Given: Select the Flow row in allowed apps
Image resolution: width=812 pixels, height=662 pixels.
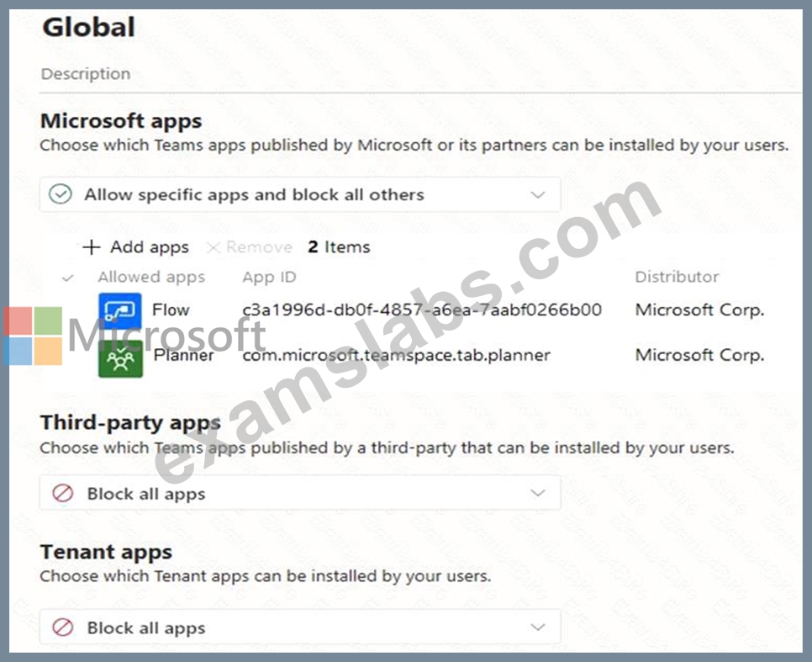Looking at the screenshot, I should 414,310.
